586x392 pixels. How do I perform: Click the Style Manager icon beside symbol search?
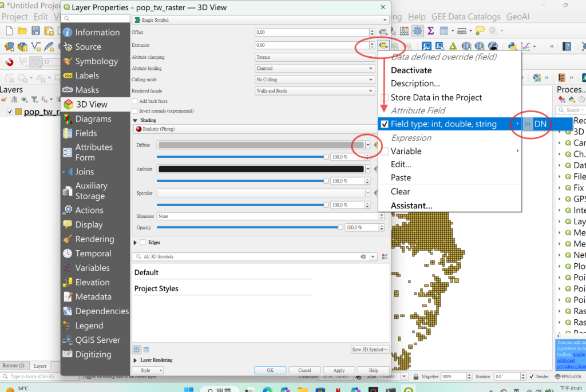(x=385, y=257)
